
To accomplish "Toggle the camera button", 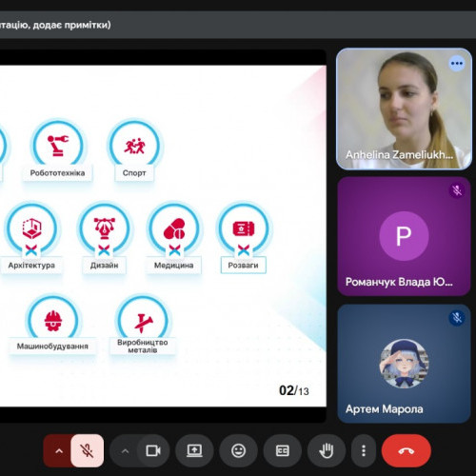I will [x=153, y=450].
